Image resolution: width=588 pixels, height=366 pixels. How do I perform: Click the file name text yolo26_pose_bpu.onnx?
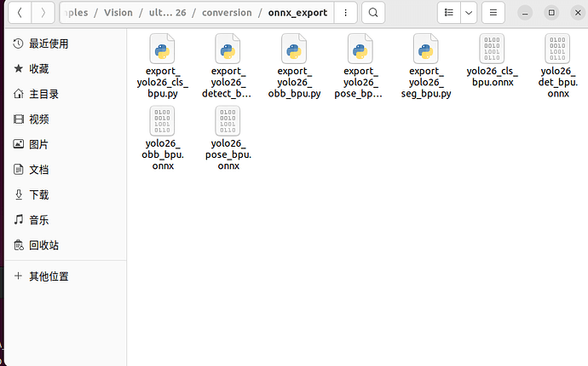(x=228, y=154)
